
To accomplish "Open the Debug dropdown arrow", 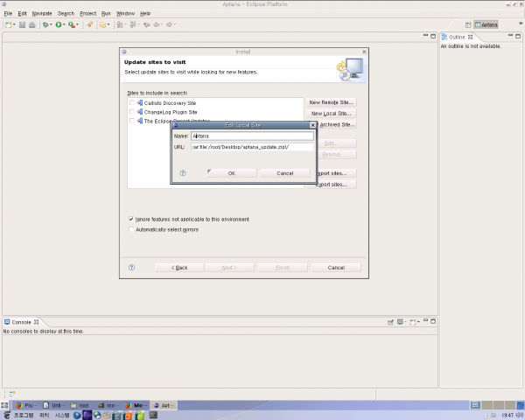I will click(51, 24).
